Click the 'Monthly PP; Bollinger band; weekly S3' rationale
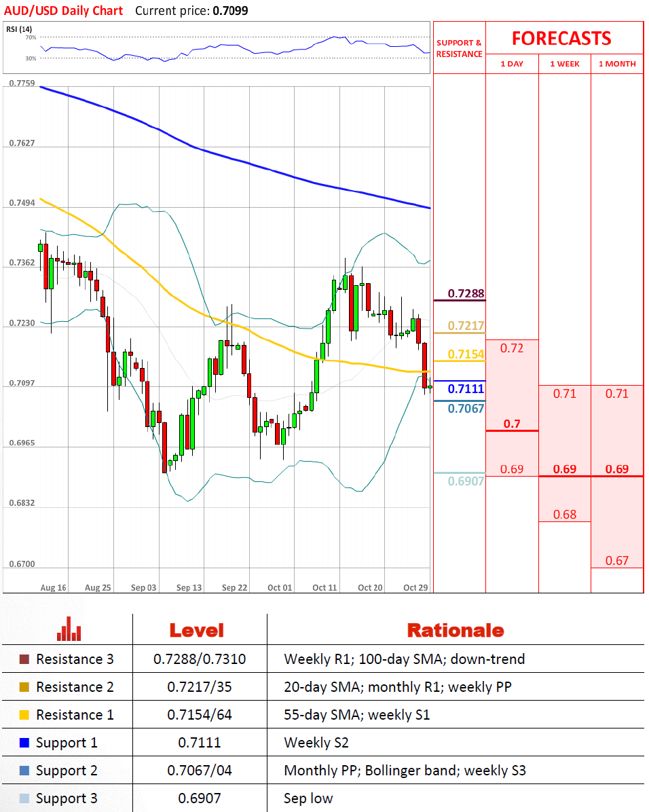The height and width of the screenshot is (812, 649). (x=405, y=771)
